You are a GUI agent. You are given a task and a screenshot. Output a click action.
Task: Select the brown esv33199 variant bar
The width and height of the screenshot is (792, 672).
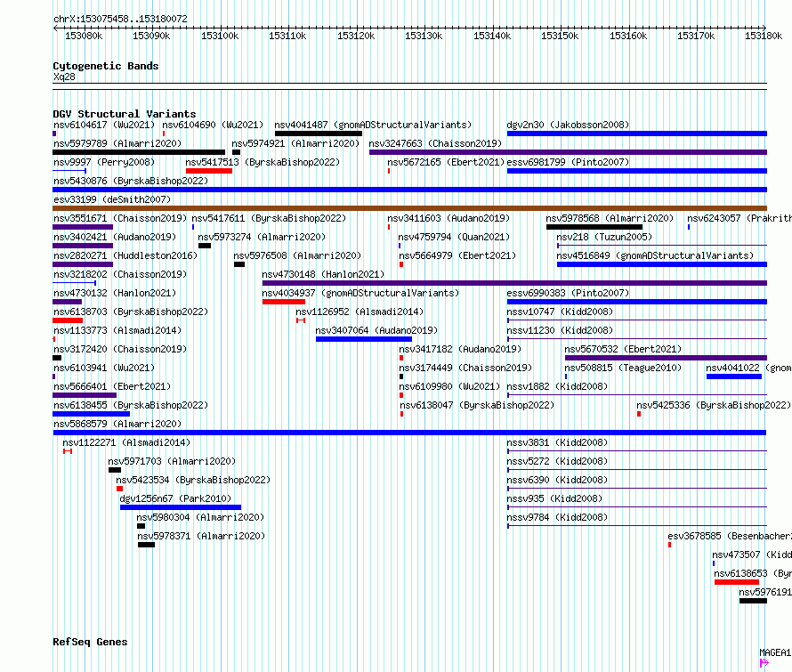(x=409, y=208)
